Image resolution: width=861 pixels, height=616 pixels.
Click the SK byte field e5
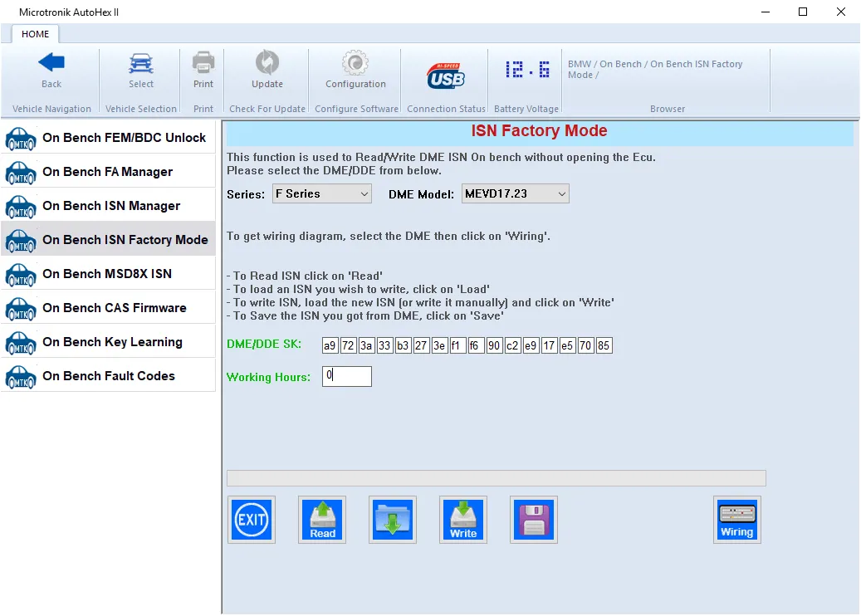click(x=567, y=345)
